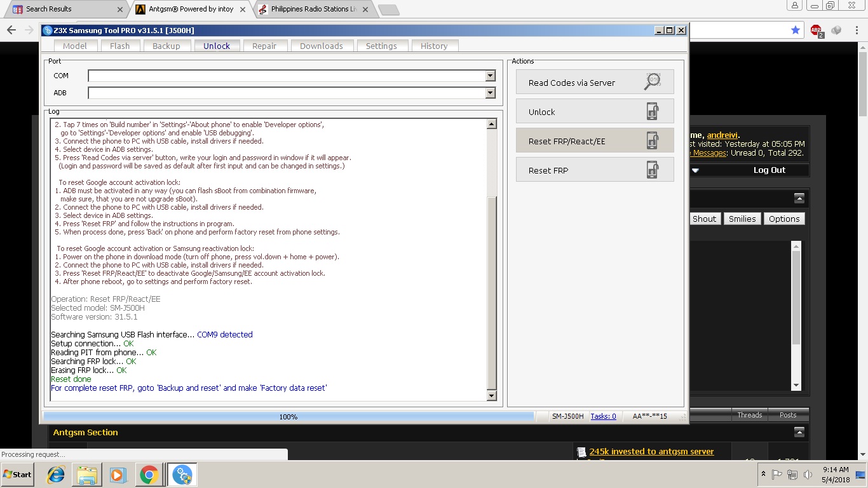
Task: Launch Internet Explorer from taskbar
Action: 56,475
